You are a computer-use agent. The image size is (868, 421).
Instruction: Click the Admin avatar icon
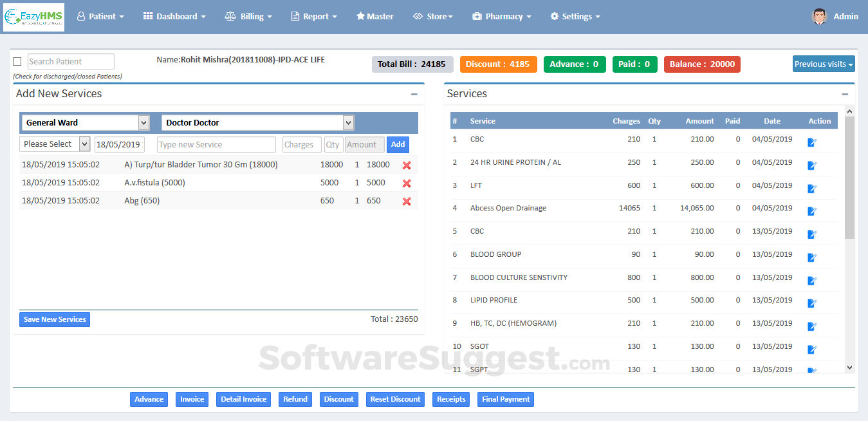pyautogui.click(x=818, y=17)
